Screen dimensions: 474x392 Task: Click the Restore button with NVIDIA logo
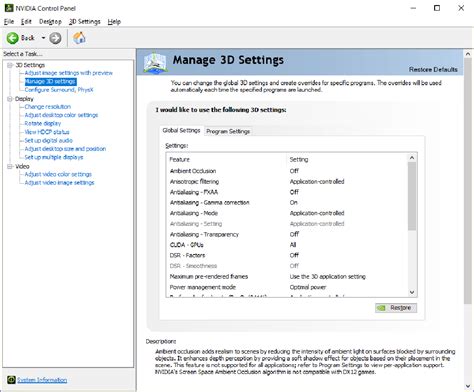click(396, 308)
